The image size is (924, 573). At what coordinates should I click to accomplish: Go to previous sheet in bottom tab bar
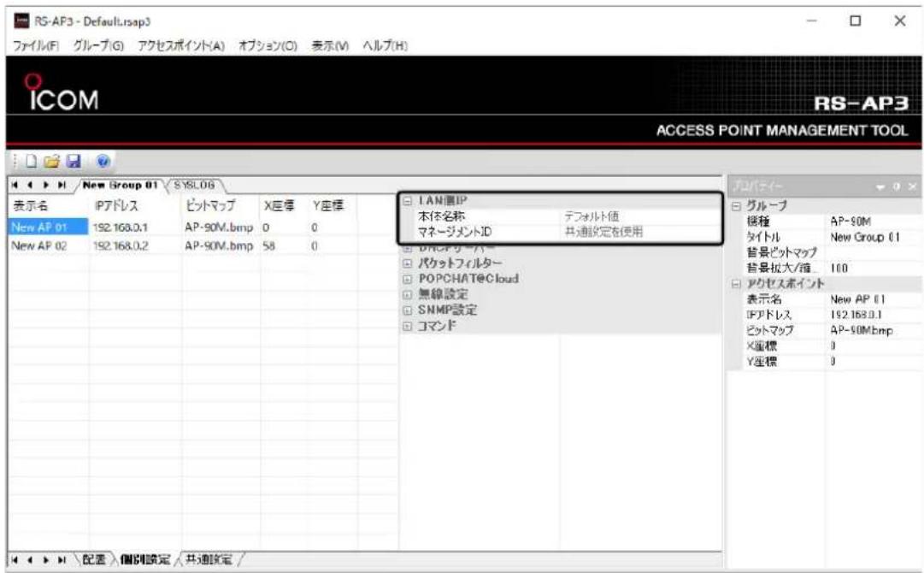(30, 560)
